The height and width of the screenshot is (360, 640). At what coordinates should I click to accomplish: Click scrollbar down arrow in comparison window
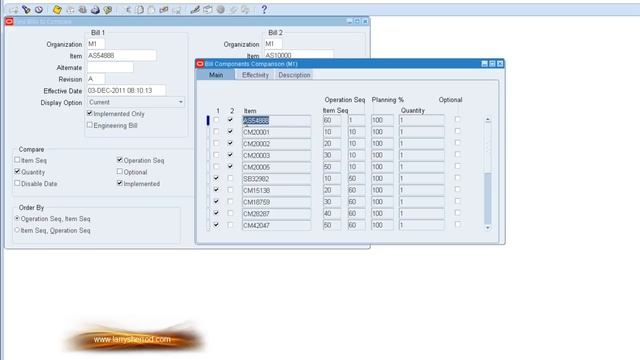pyautogui.click(x=488, y=228)
